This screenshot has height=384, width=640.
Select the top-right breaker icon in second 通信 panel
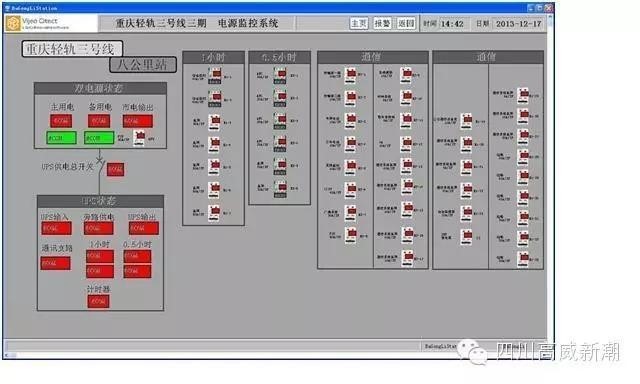point(523,95)
